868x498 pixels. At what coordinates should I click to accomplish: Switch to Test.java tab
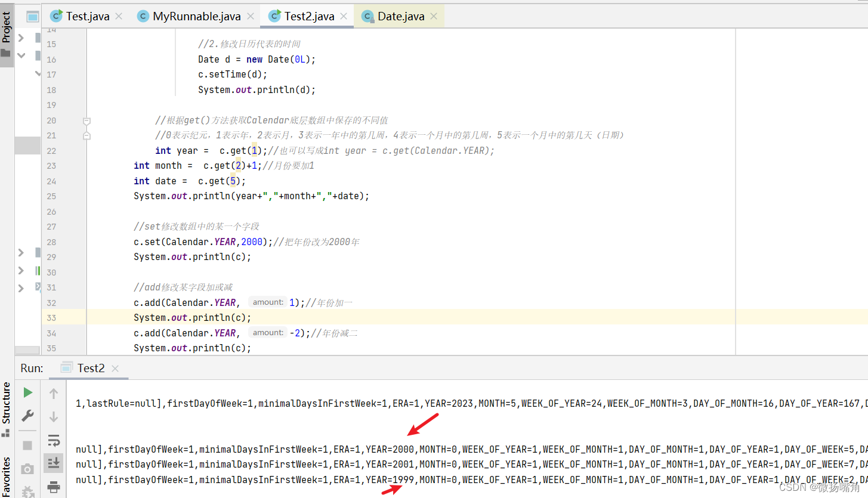coord(88,17)
